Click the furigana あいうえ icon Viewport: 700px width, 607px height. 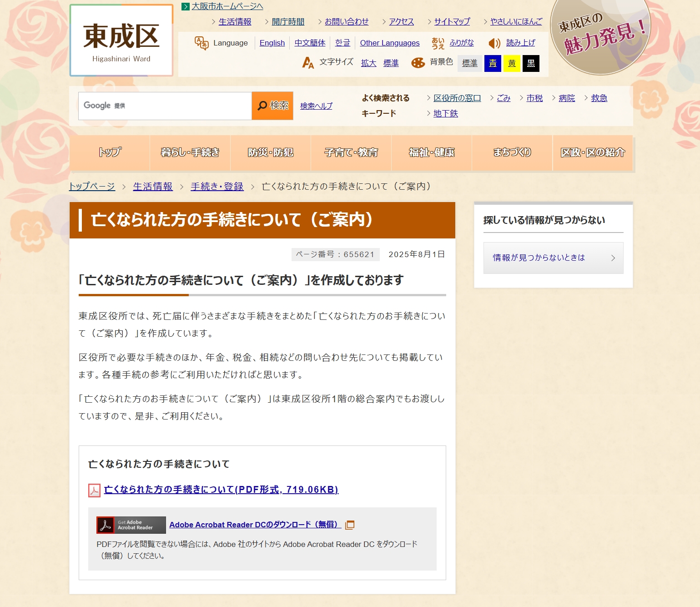(x=438, y=43)
